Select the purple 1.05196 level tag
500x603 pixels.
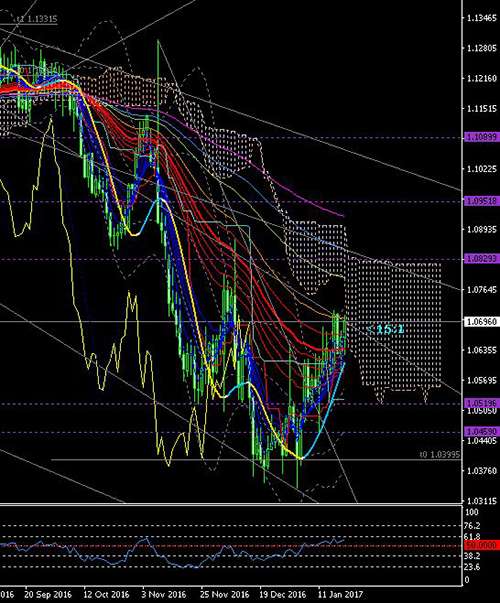(x=482, y=403)
